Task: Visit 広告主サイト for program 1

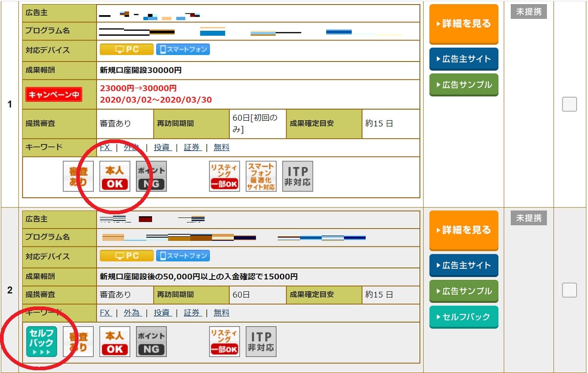Action: (x=464, y=59)
